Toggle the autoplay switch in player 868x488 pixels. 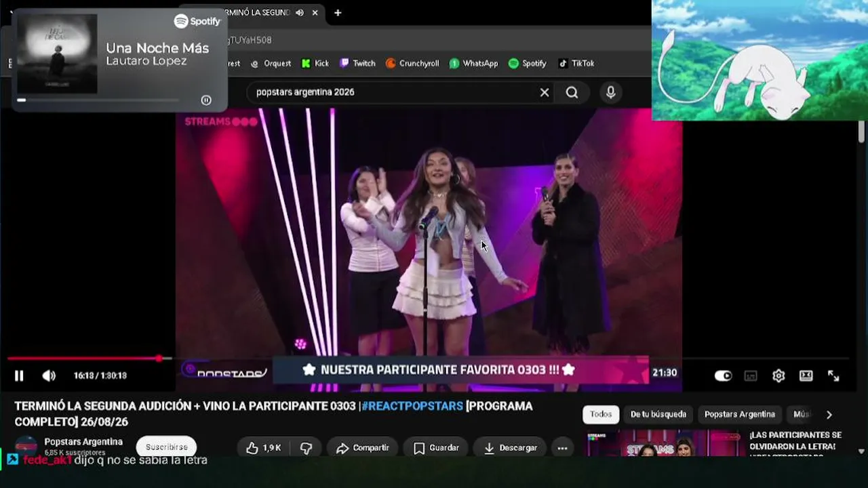(723, 375)
